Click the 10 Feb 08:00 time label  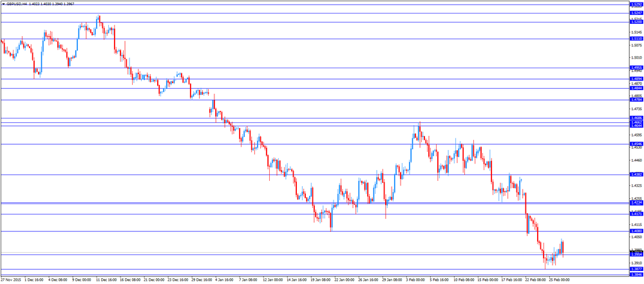tap(464, 280)
